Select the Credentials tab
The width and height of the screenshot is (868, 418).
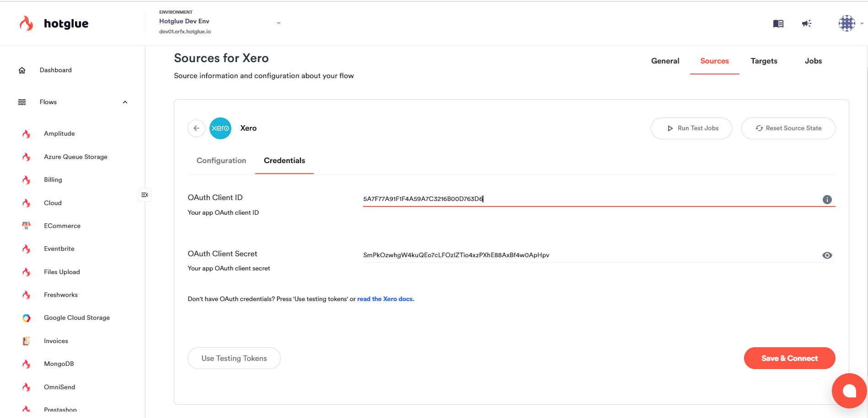pos(284,161)
